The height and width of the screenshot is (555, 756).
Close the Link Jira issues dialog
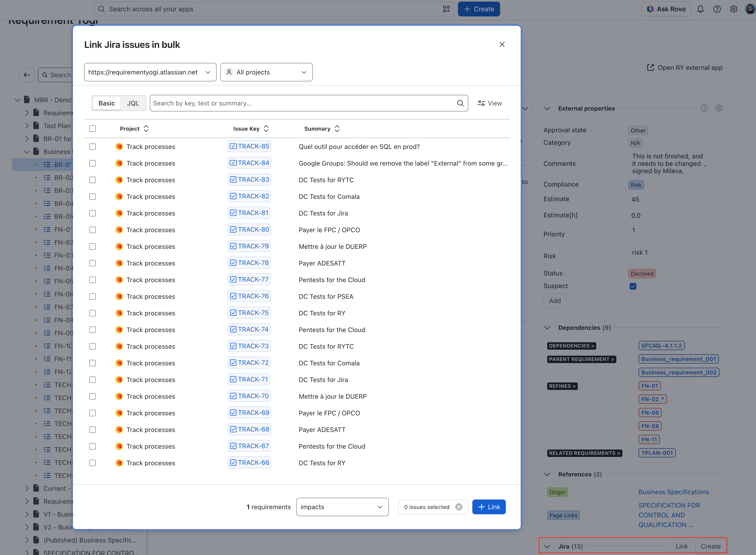point(502,44)
